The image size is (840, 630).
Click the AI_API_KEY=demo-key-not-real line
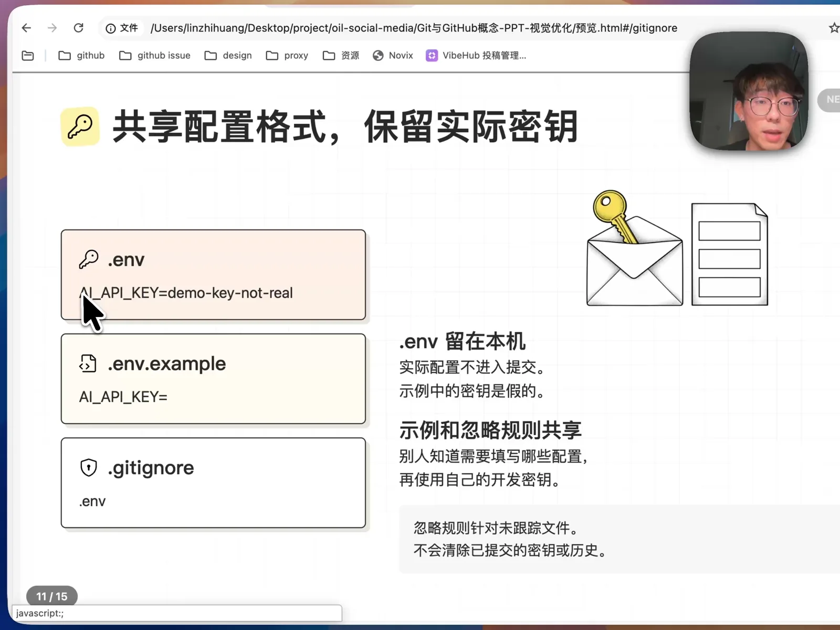[x=186, y=293]
